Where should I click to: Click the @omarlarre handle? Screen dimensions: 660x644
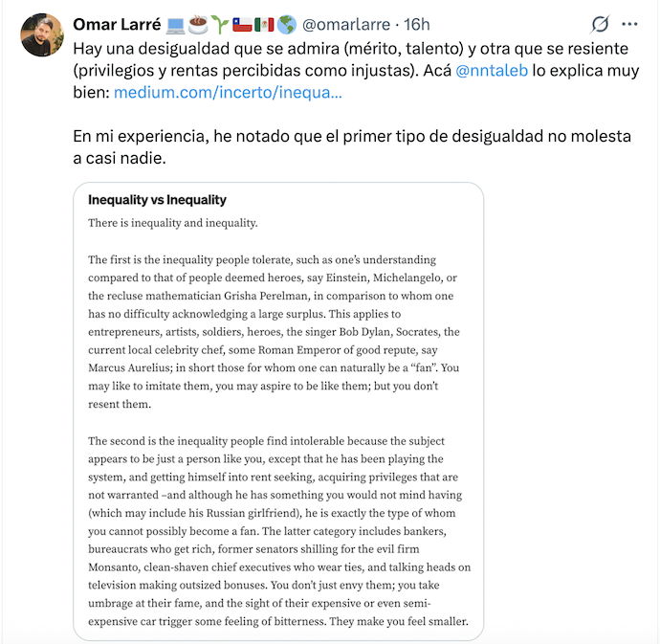[347, 24]
